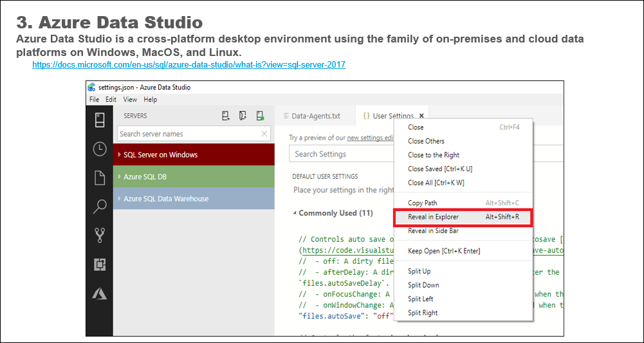
Task: Select the User Settings tab
Action: click(392, 116)
